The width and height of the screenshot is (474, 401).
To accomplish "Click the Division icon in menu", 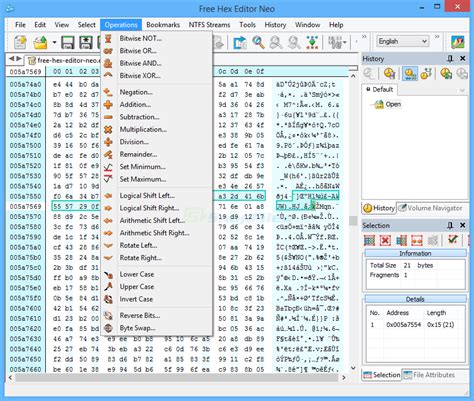I will pyautogui.click(x=108, y=142).
